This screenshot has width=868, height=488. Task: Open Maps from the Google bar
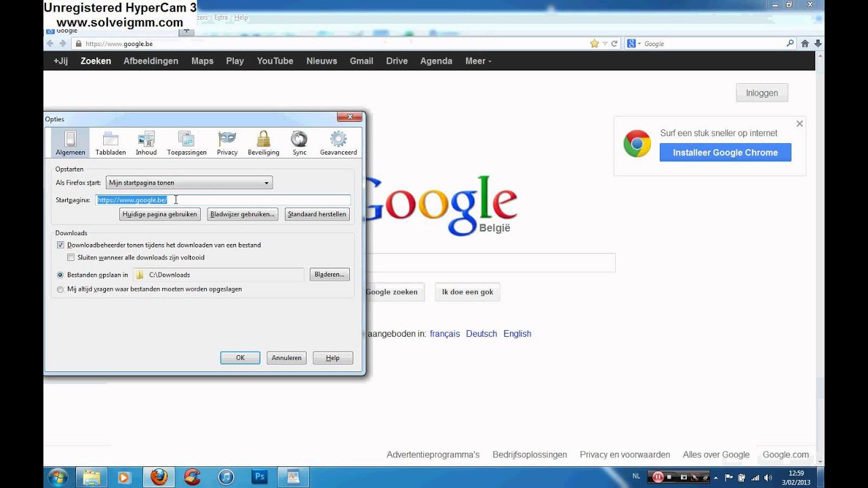click(x=202, y=61)
